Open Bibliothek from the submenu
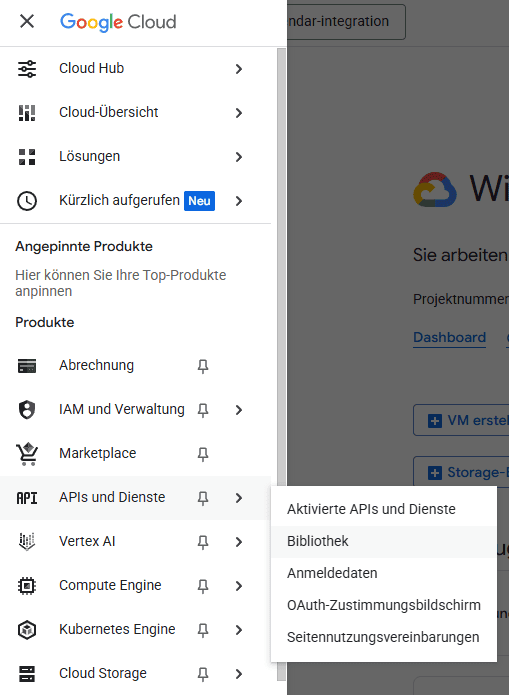 (384, 541)
